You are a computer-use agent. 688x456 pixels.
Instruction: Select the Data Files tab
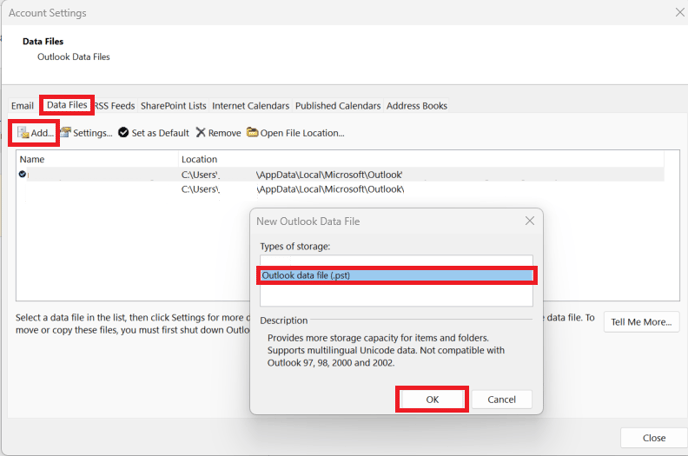(67, 105)
